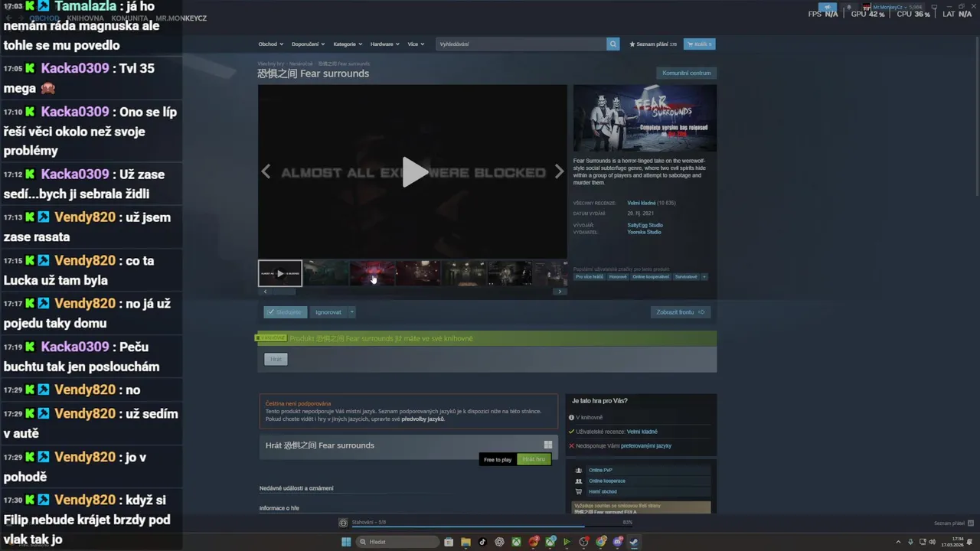
Task: Open Steam from taskbar
Action: (x=634, y=542)
